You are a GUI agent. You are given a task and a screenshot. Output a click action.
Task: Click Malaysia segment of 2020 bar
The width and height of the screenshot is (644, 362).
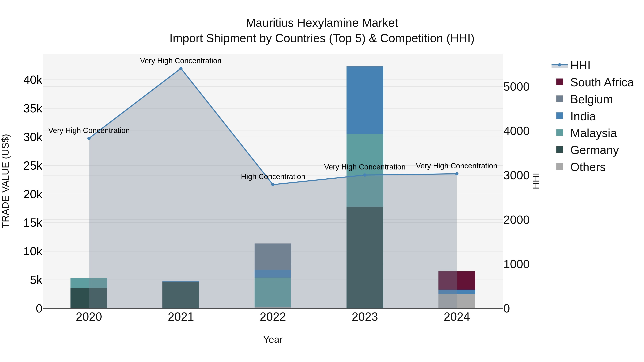(89, 283)
